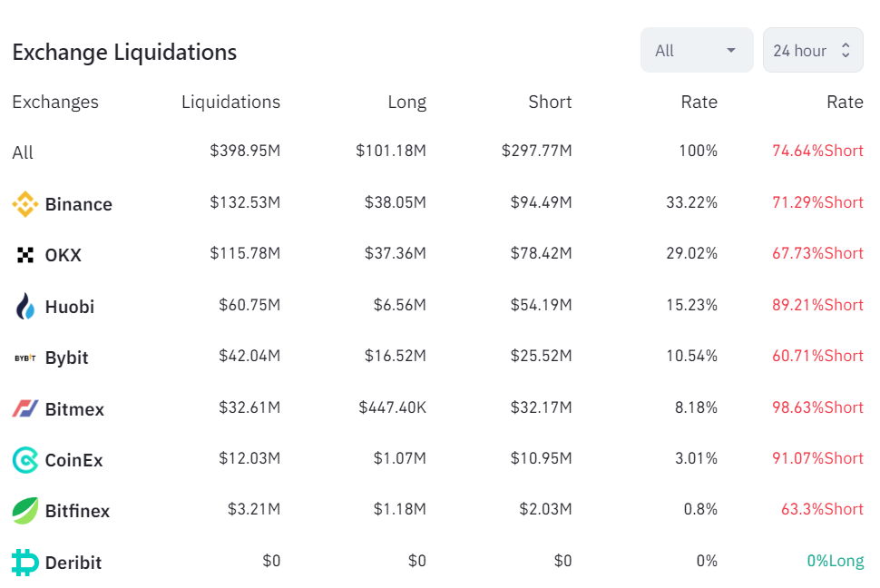Click the Huobi flame logo icon
This screenshot has width=880, height=588.
point(24,307)
